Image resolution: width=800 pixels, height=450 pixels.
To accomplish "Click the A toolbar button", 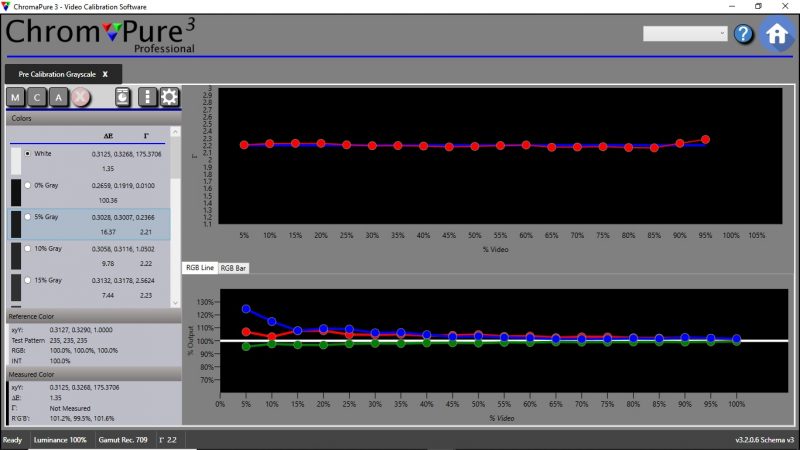I will click(x=59, y=97).
